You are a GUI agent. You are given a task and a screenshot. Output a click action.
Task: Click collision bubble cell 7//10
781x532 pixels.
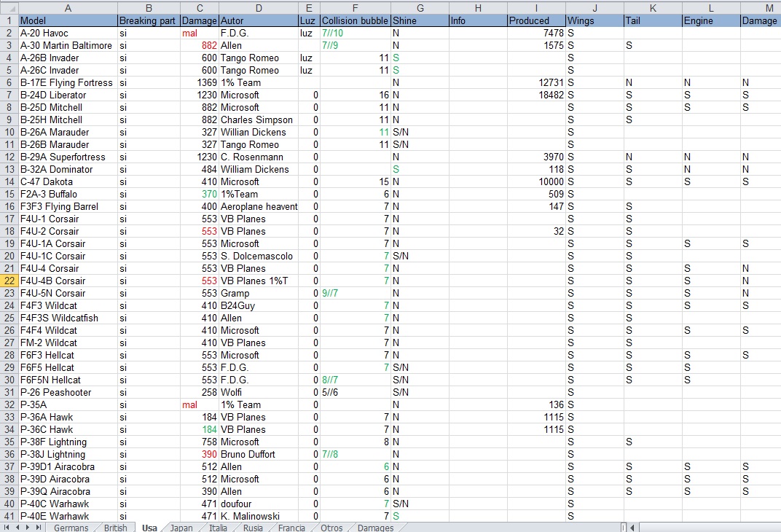355,33
